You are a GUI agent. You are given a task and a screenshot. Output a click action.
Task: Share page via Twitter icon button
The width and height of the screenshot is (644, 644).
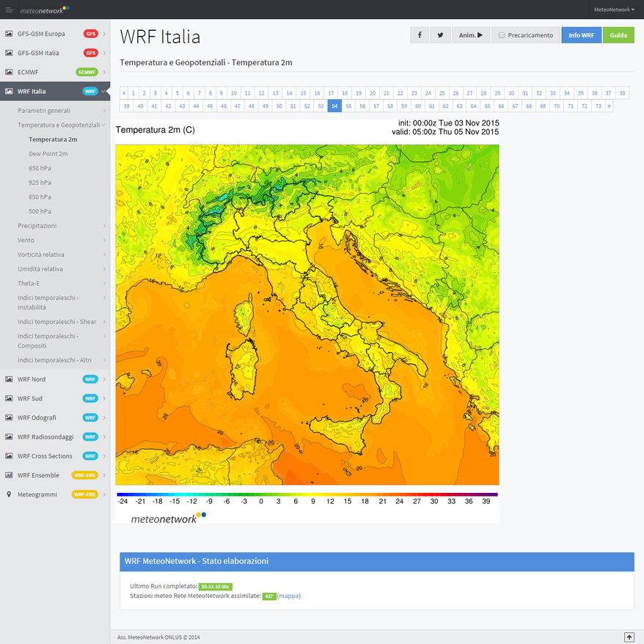440,35
